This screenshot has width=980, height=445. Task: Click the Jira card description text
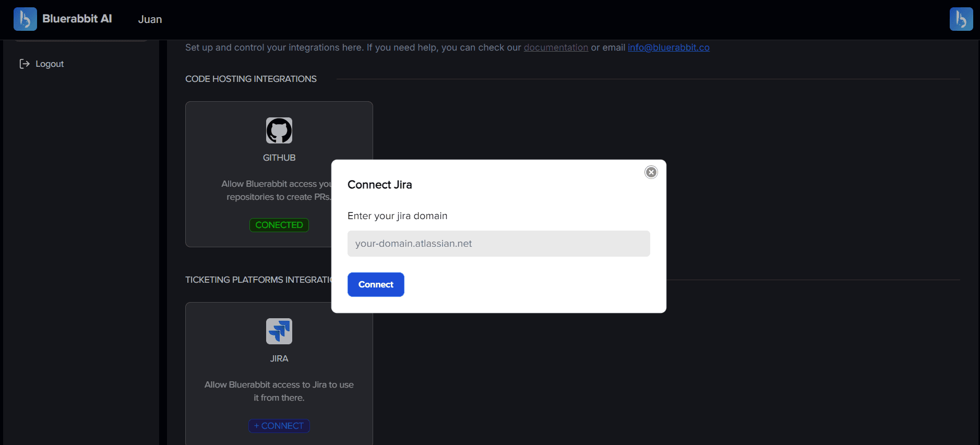click(279, 391)
